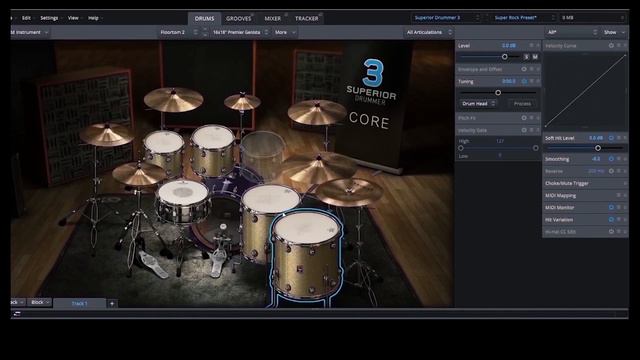The image size is (640, 360).
Task: Toggle the Pitch FX power button
Action: tap(524, 118)
